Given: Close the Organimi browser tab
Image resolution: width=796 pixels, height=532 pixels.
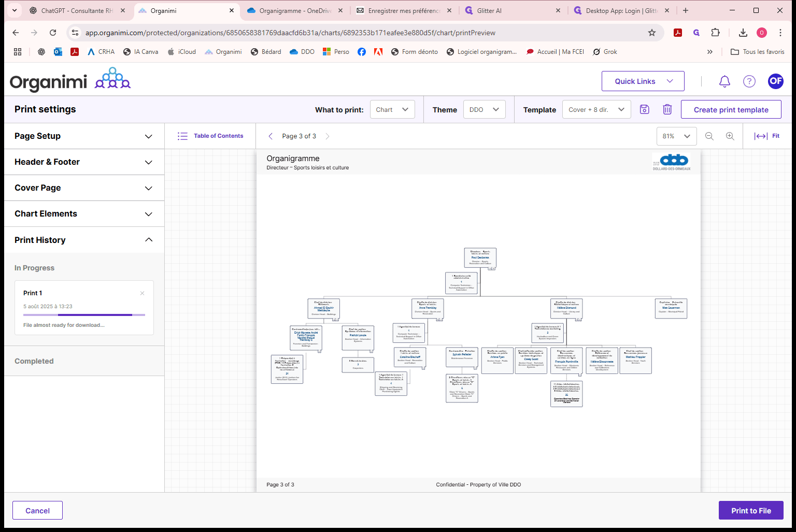Looking at the screenshot, I should coord(231,10).
